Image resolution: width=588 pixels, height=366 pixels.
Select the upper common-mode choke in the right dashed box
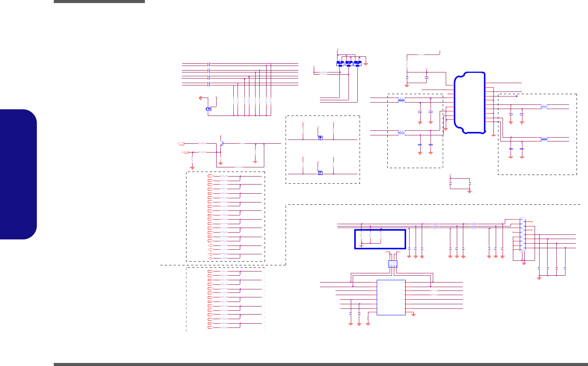point(544,107)
